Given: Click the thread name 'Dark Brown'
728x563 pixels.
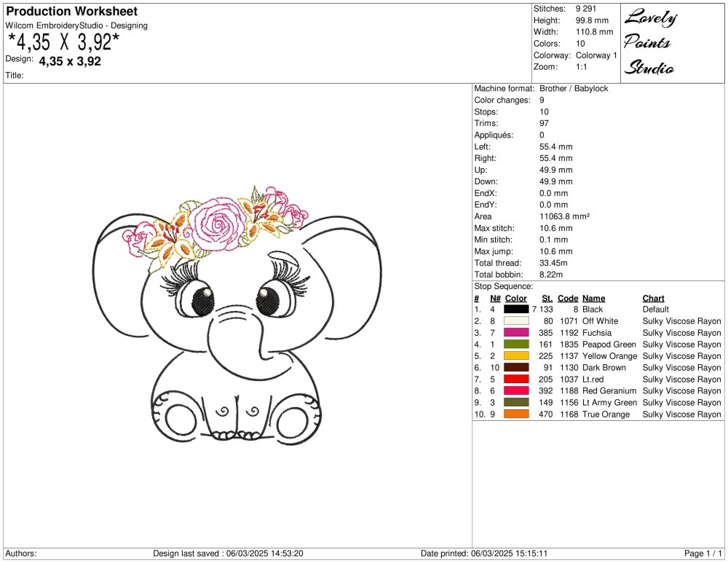Looking at the screenshot, I should pos(604,367).
